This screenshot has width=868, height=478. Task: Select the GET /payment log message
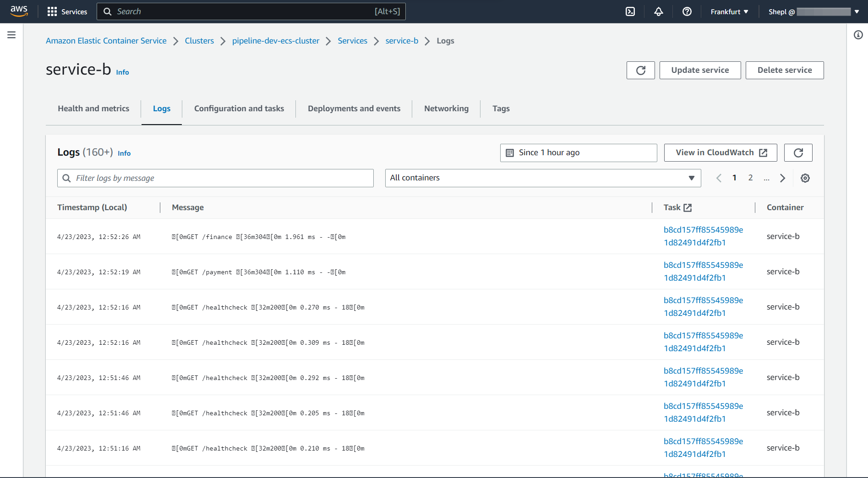click(259, 272)
